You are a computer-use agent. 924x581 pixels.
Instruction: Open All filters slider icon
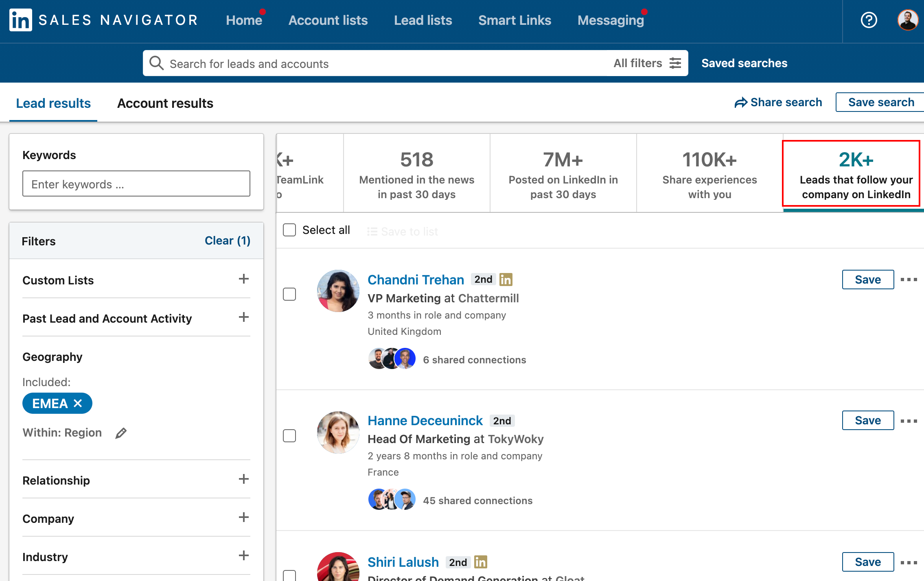click(x=675, y=63)
